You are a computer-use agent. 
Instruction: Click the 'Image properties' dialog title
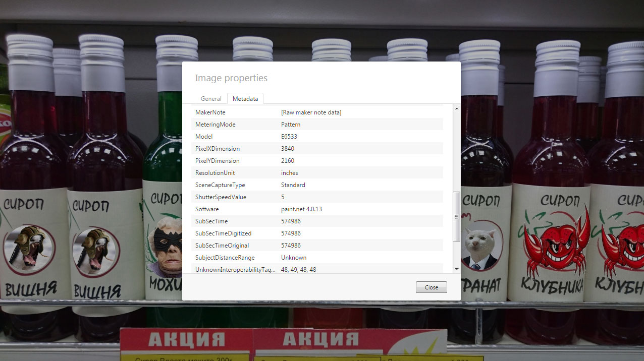point(231,78)
